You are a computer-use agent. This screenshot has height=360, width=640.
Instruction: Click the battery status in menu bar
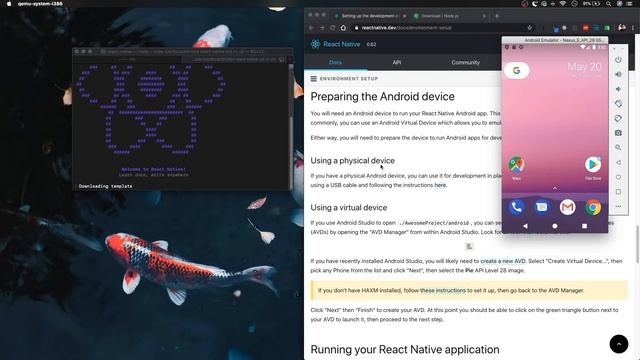(x=591, y=4)
